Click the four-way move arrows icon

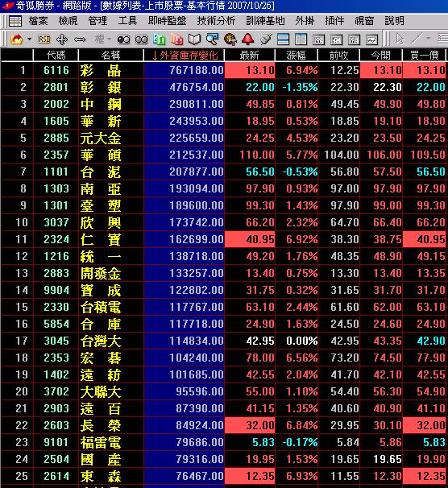click(62, 39)
